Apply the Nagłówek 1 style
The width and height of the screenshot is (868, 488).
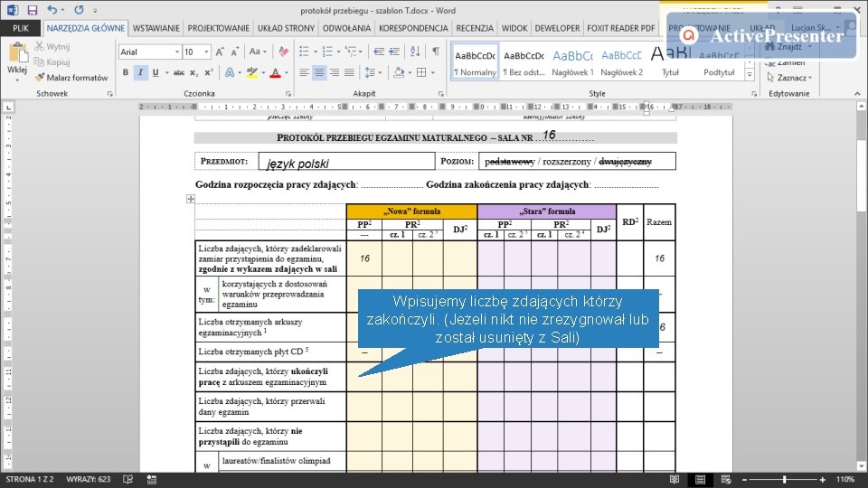coord(572,62)
